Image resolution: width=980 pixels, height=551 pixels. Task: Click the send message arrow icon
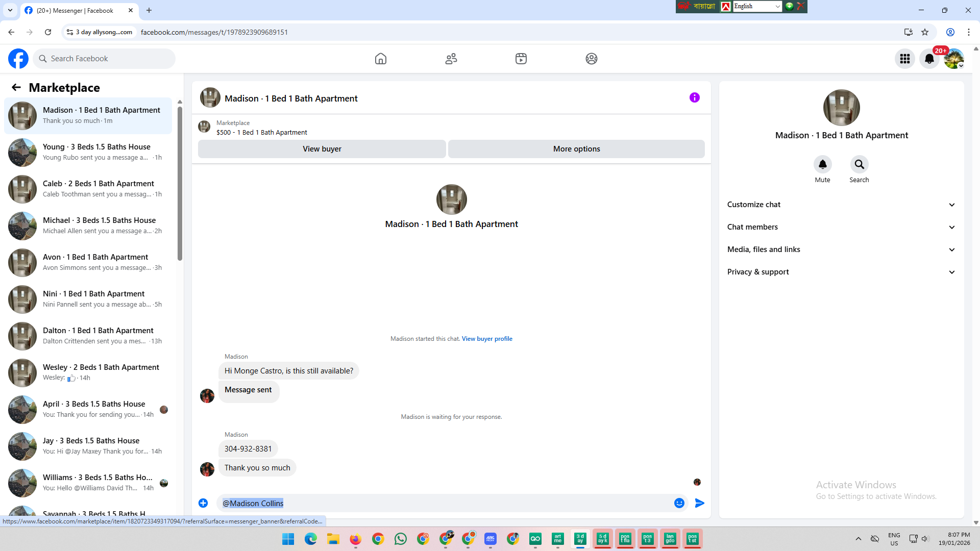pyautogui.click(x=699, y=503)
